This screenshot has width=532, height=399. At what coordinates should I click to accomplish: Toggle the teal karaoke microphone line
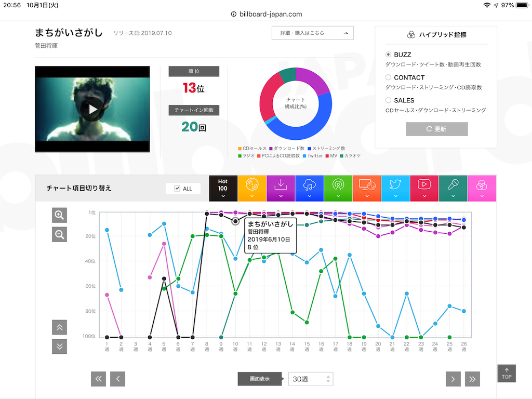pyautogui.click(x=453, y=188)
